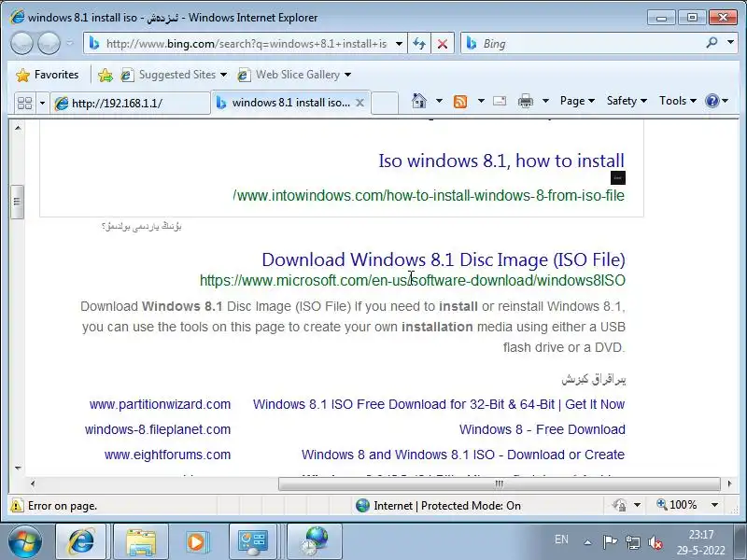Switch to the http://192.168.1.1/ tab
The image size is (747, 560).
(x=131, y=103)
